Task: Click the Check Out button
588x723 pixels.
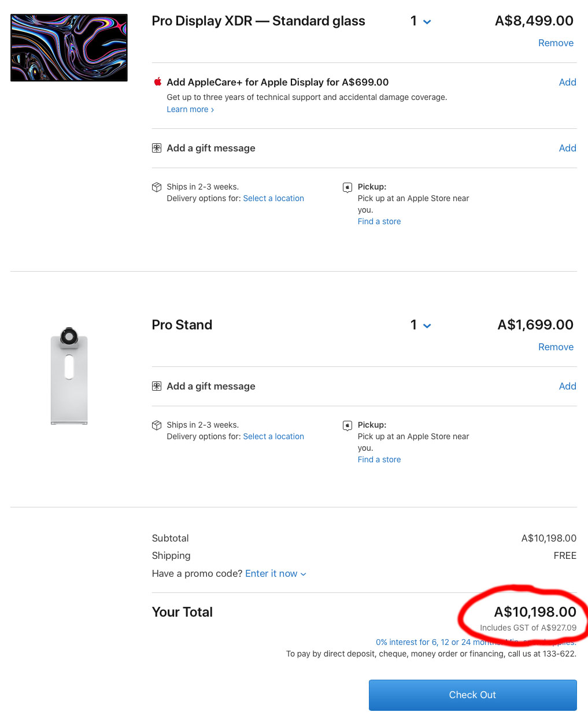Action: click(x=472, y=695)
